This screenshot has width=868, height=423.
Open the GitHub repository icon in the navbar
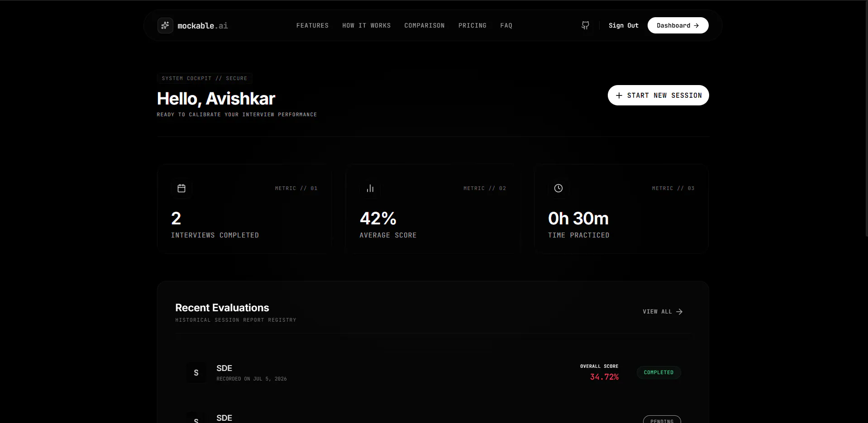585,25
